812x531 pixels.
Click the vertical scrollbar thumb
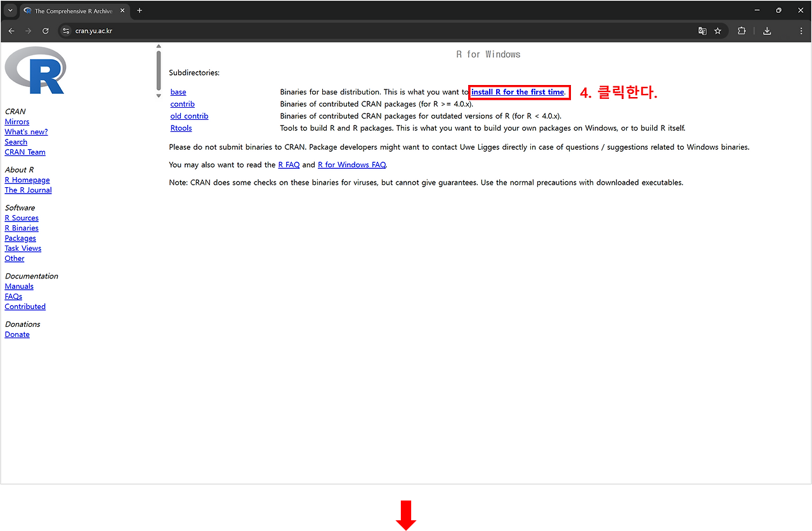click(158, 70)
